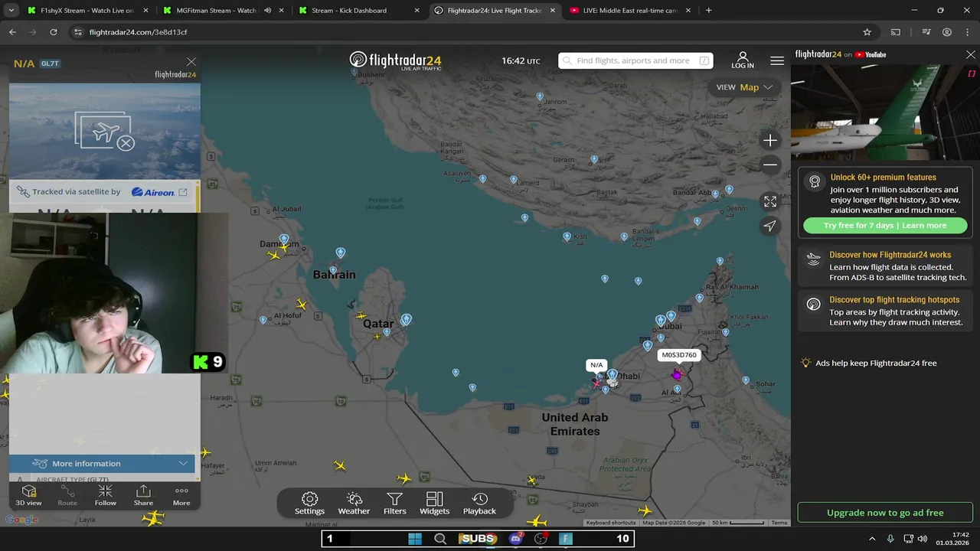Close the YouTube side panel

point(971,55)
